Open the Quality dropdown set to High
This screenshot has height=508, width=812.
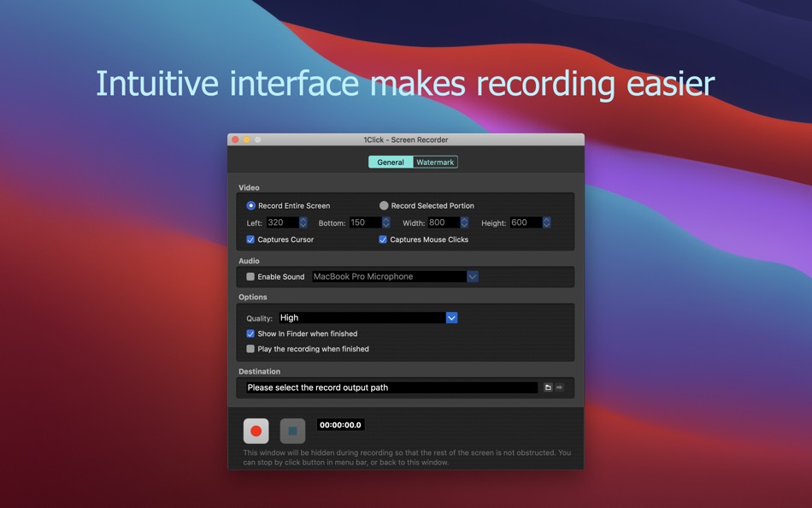point(450,316)
